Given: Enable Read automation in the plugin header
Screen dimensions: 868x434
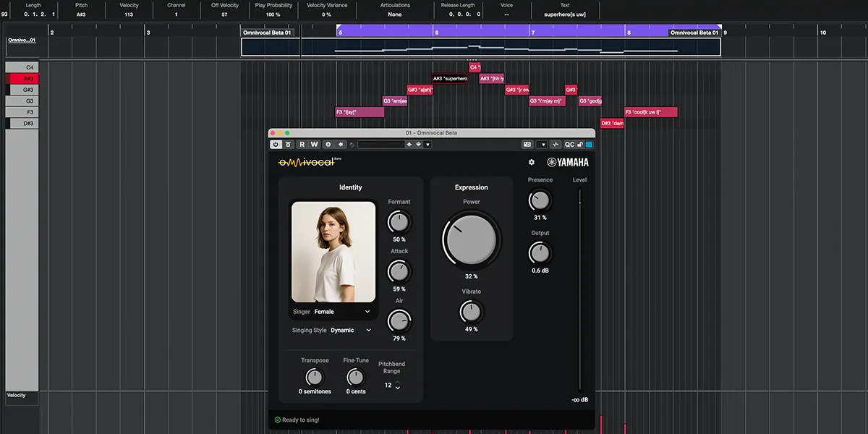Looking at the screenshot, I should click(x=302, y=144).
